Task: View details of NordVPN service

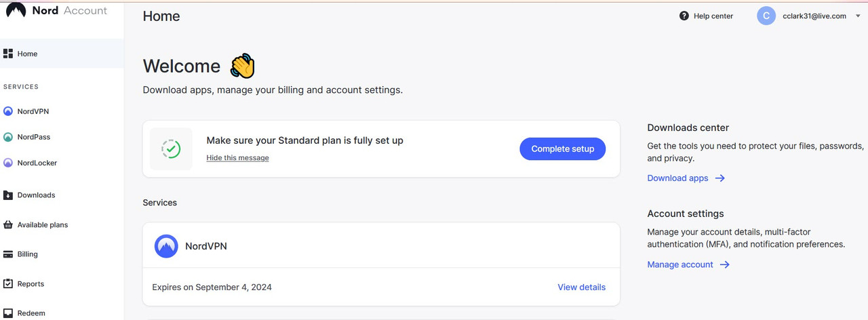Action: click(x=581, y=287)
